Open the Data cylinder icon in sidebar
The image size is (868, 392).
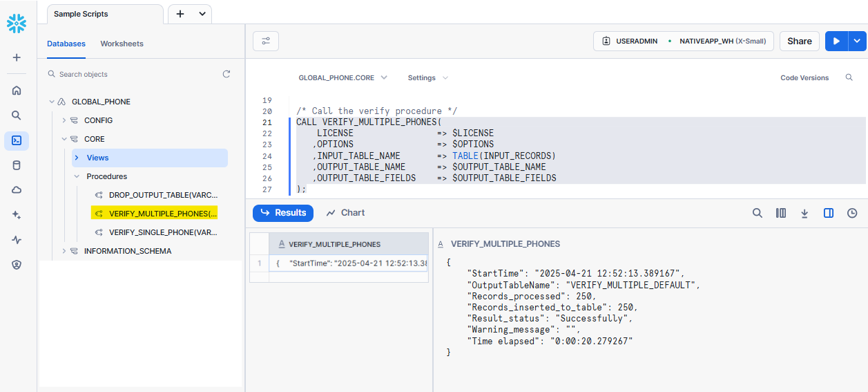tap(17, 165)
